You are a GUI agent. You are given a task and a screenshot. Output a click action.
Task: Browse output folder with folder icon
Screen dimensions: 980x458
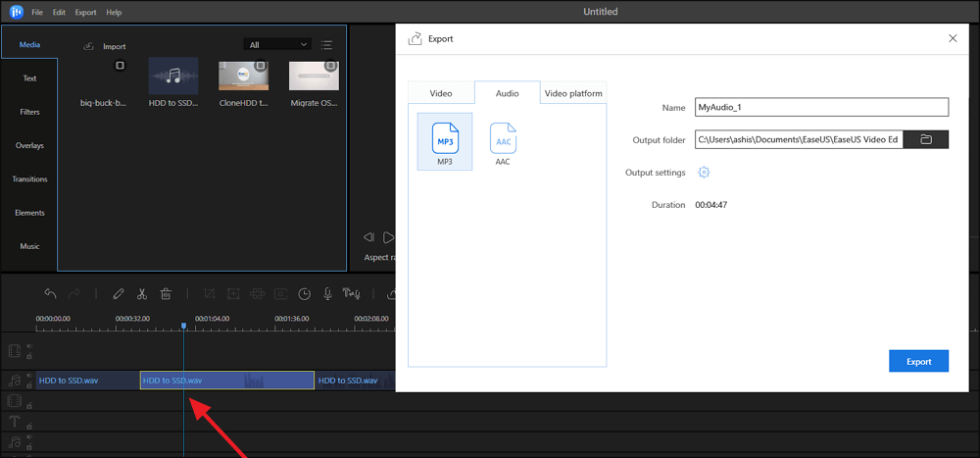[x=926, y=140]
